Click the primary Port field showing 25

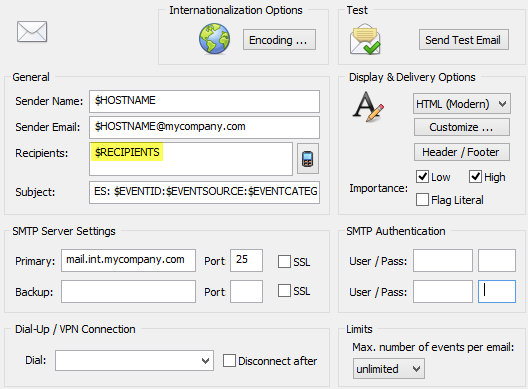246,260
